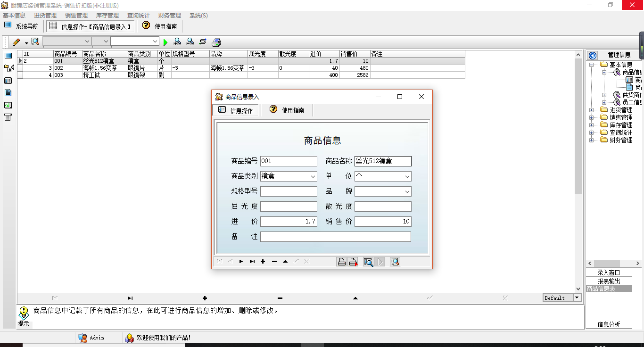
Task: Select the 精工钛 row in the grid
Action: [241, 75]
